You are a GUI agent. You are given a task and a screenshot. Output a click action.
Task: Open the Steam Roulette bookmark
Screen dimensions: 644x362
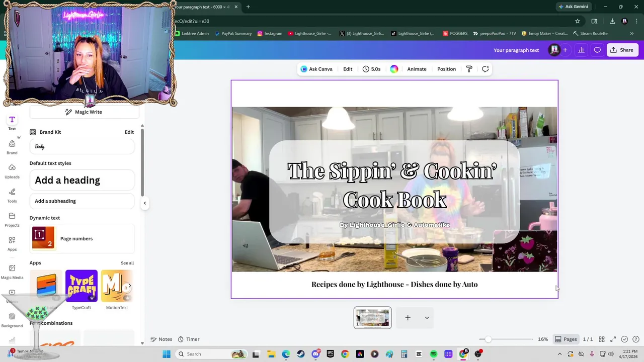coord(590,34)
